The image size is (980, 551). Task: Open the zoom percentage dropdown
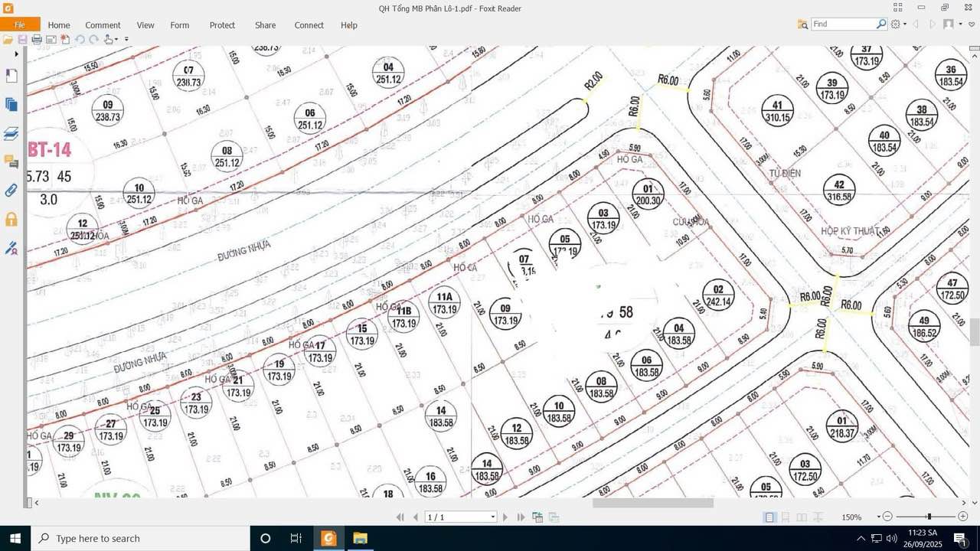tap(878, 517)
